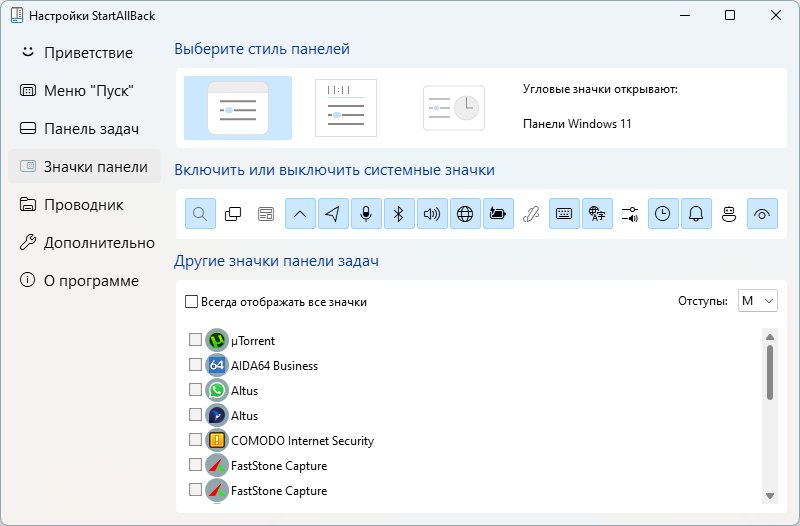Check the last FastStone Capture checkbox
800x526 pixels.
[x=195, y=489]
